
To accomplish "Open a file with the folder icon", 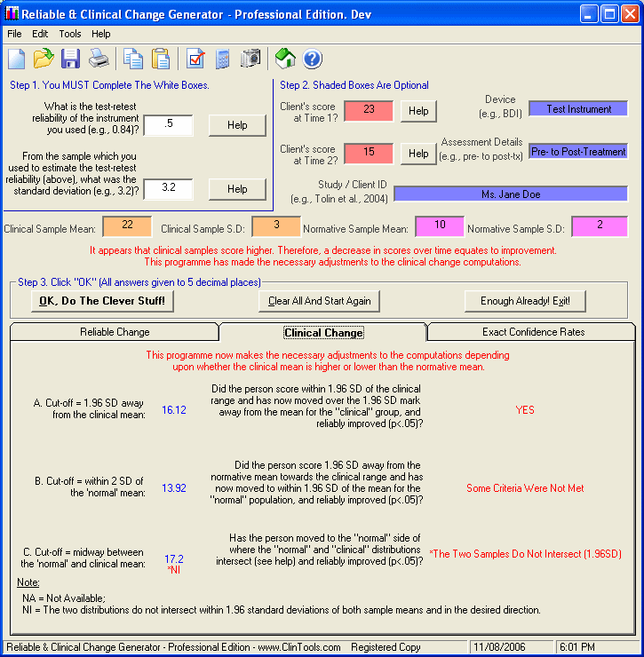I will (x=44, y=59).
